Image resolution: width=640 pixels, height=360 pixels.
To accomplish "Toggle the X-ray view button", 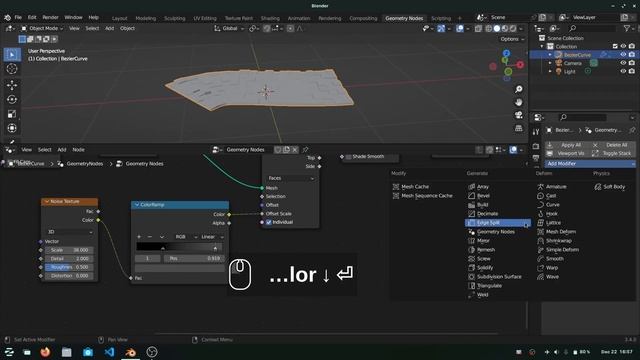I will tap(478, 29).
